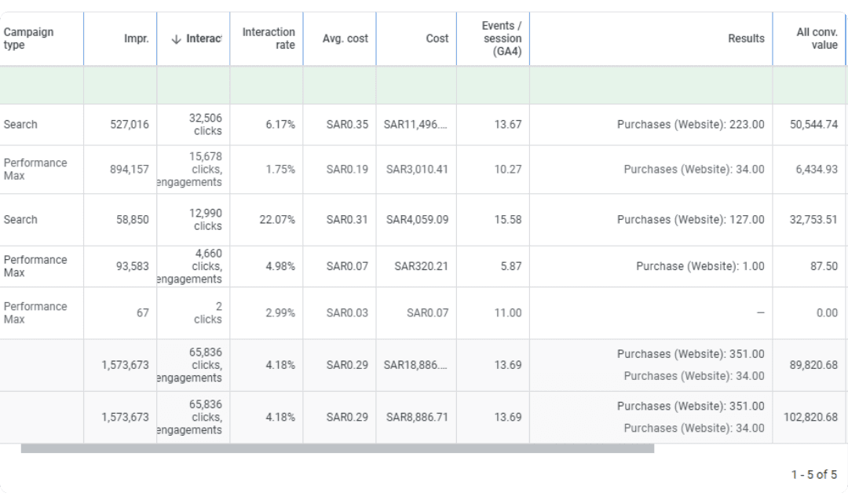Sort table by Impr. column header
Image resolution: width=848 pixels, height=504 pixels.
click(137, 38)
